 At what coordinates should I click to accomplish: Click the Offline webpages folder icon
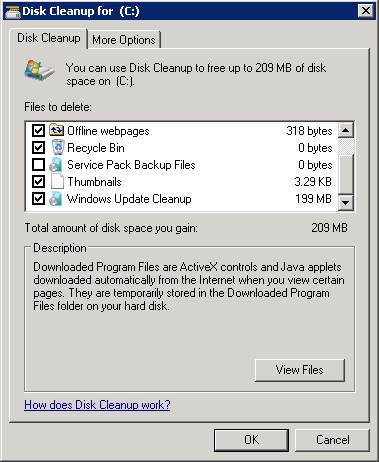point(57,130)
